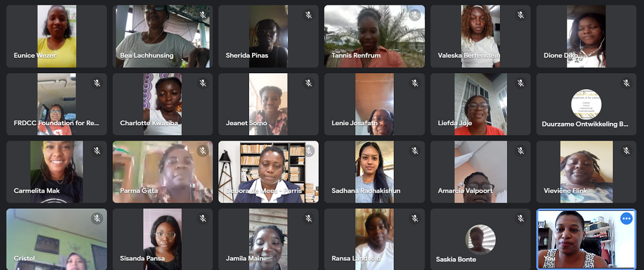Click Saskia Bonte's round avatar picture
The image size is (644, 270).
480,240
